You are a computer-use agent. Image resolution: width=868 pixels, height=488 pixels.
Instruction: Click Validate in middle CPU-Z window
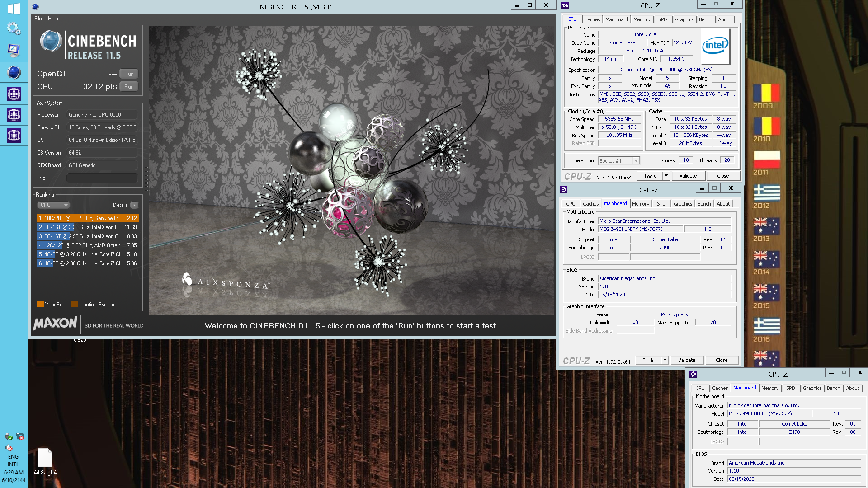pyautogui.click(x=686, y=360)
